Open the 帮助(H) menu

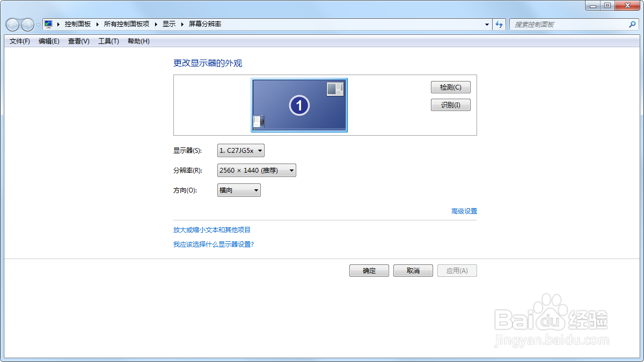pyautogui.click(x=138, y=41)
